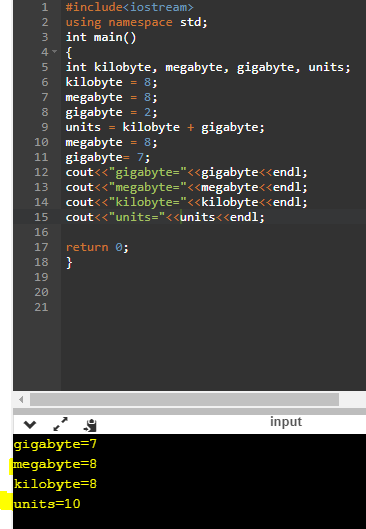Click closing brace on line 18

69,262
